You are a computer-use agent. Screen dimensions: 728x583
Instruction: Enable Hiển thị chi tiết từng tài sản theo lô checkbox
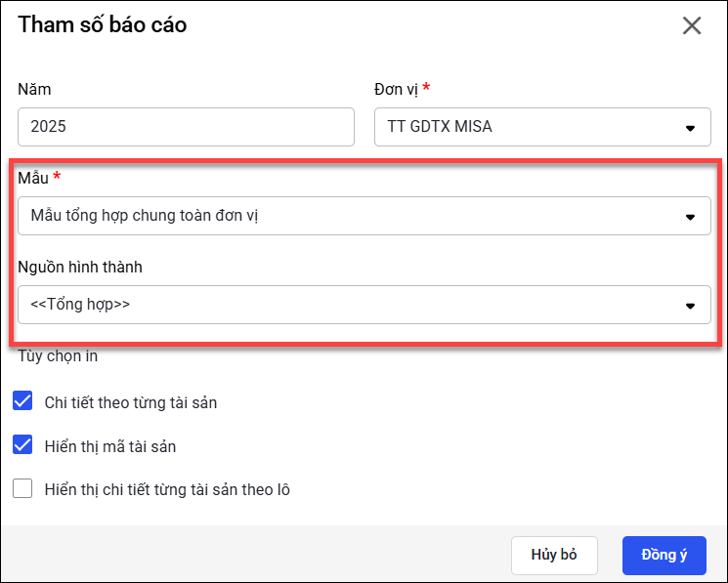(23, 489)
